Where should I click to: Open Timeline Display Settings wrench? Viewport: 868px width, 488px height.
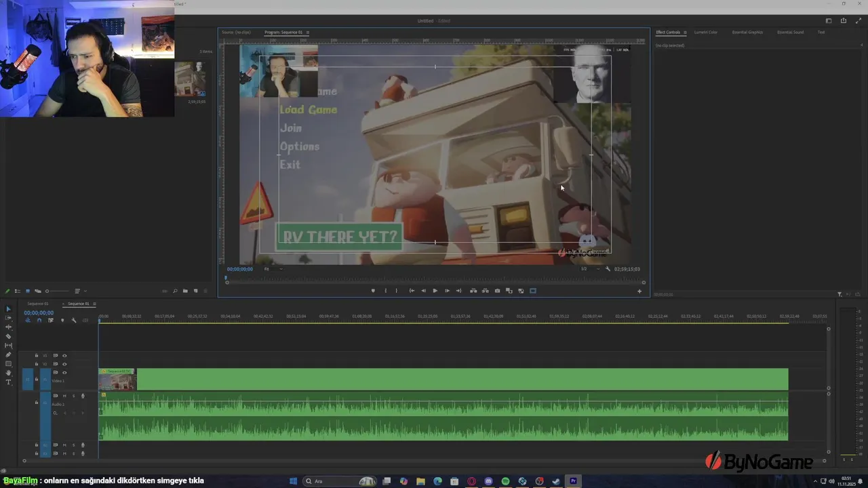pos(74,321)
